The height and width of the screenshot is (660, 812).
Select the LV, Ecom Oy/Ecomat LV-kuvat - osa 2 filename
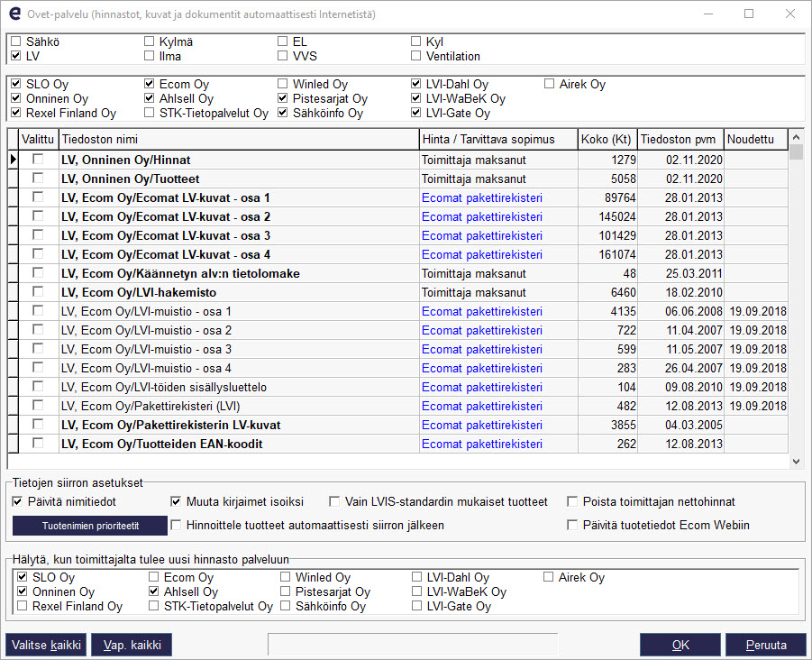pos(166,216)
